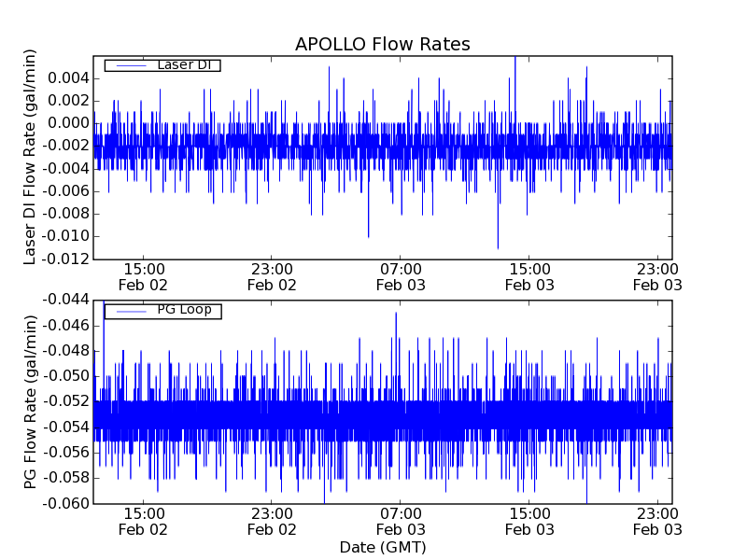Click the -0.054 tick label on bottom chart

click(x=65, y=427)
